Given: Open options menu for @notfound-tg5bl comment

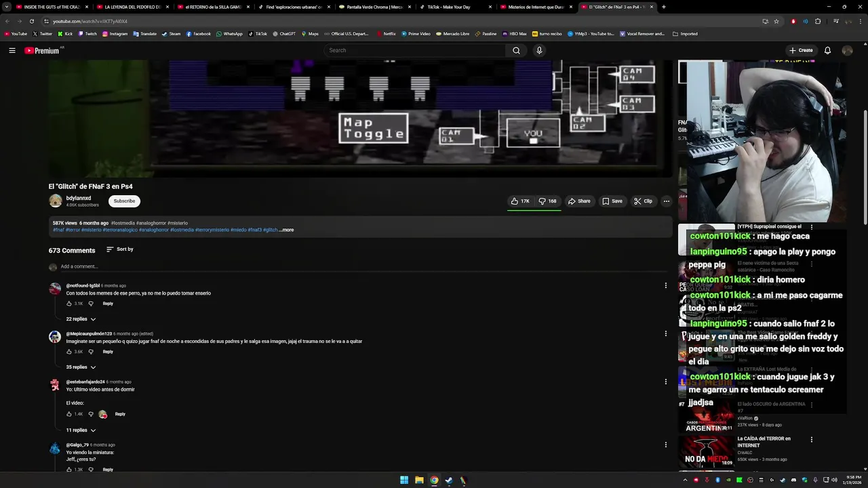Looking at the screenshot, I should point(665,285).
